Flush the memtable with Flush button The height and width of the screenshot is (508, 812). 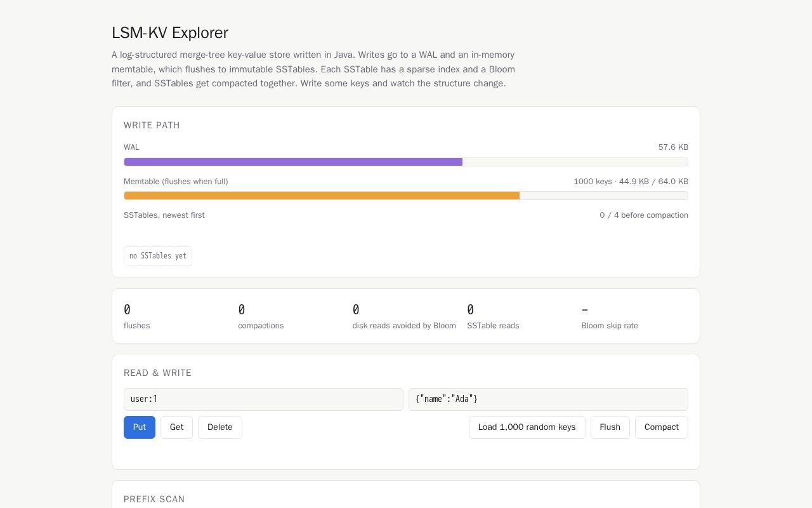(610, 427)
